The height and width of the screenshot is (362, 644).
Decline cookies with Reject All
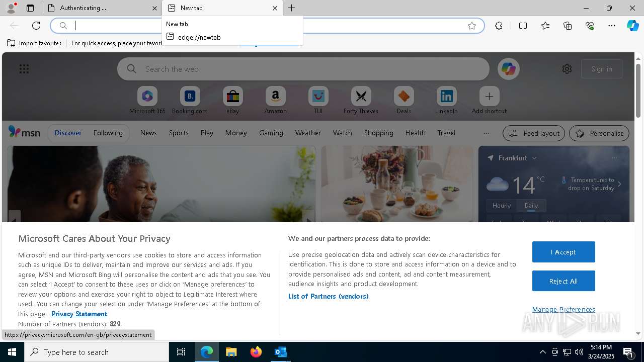coord(563,281)
